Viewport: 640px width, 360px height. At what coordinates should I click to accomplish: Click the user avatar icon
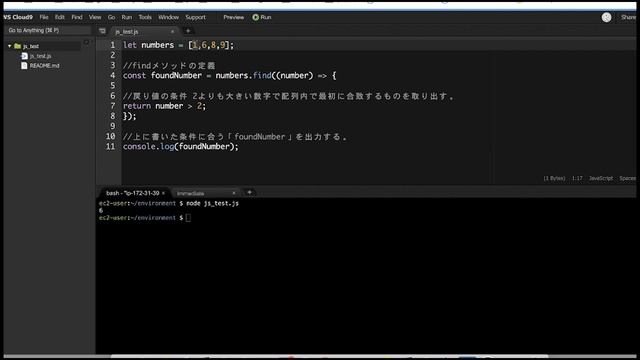click(x=606, y=17)
